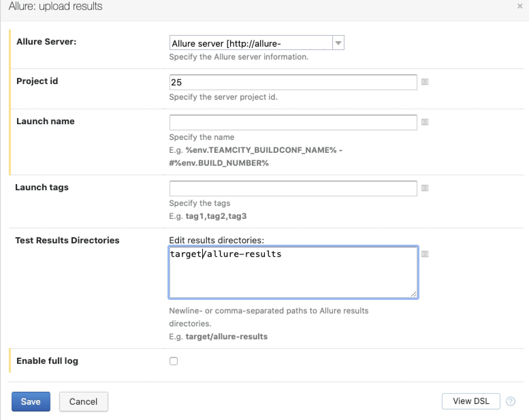Open help via the question mark icon
Screen dimensions: 529x420
[510, 401]
